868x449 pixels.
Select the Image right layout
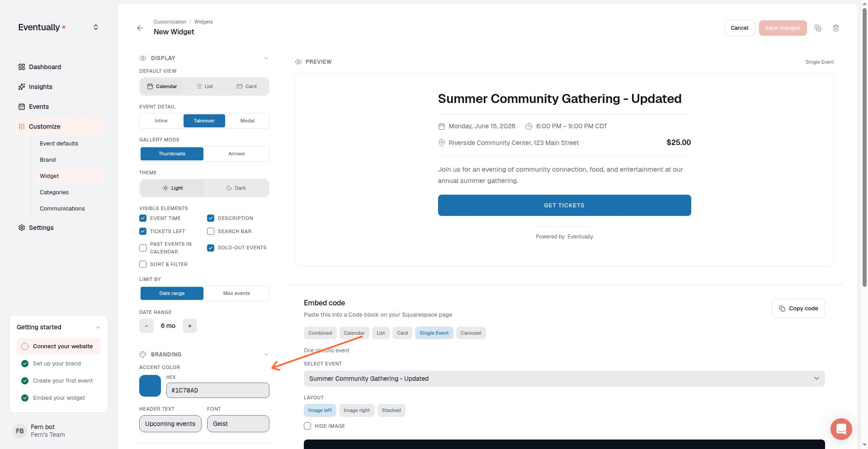click(x=357, y=410)
